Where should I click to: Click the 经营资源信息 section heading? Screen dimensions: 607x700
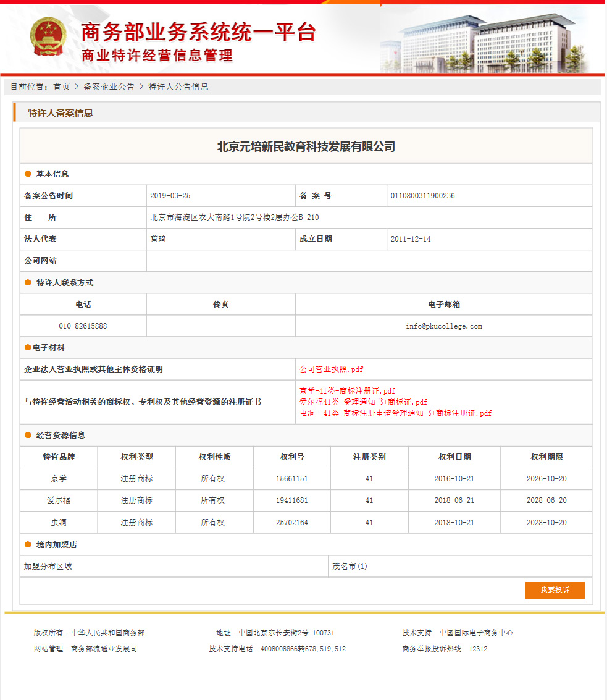61,436
